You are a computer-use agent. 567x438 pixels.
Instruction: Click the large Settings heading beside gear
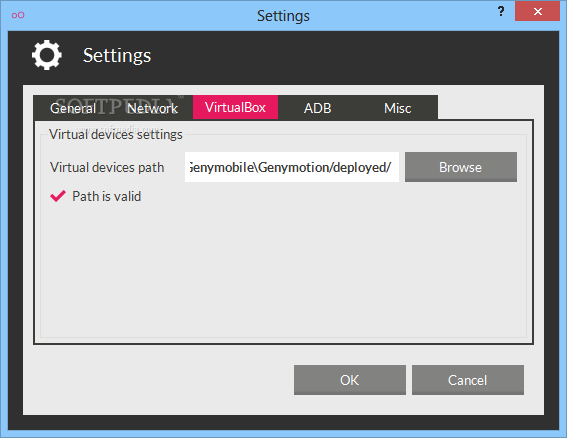point(117,55)
